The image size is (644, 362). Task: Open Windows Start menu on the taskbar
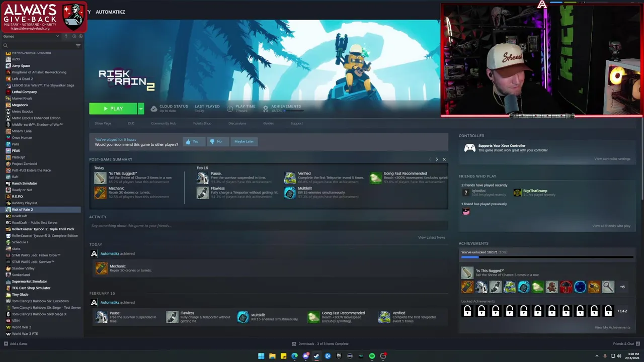(261, 356)
